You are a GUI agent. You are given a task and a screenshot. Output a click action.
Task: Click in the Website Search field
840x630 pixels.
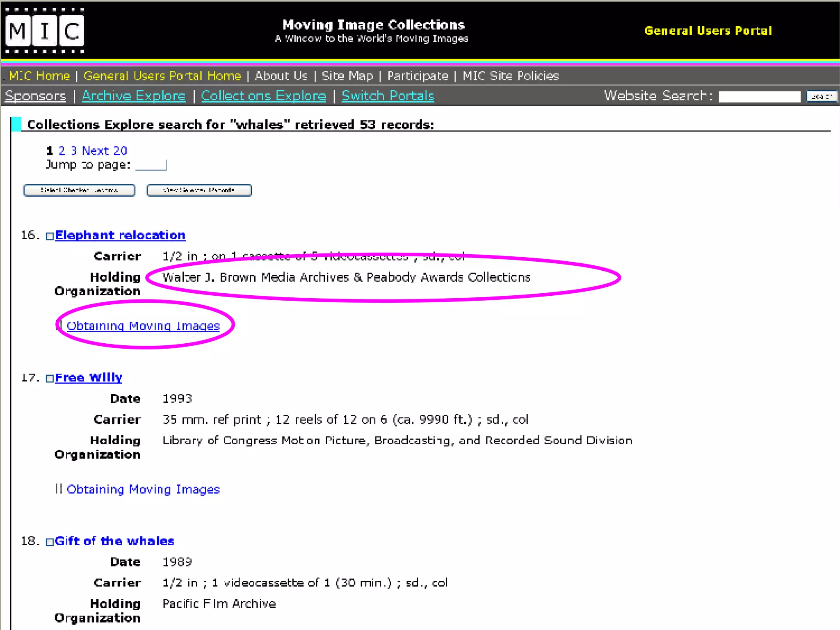click(x=759, y=97)
